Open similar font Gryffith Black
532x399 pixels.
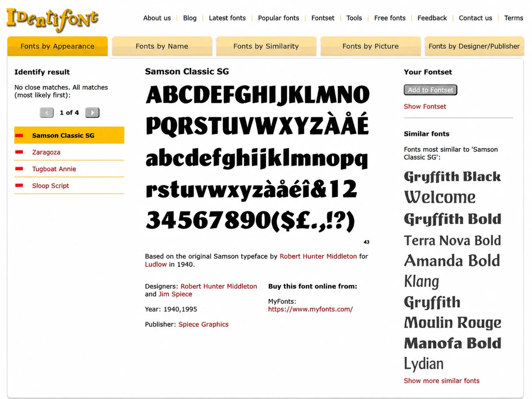[x=452, y=177]
